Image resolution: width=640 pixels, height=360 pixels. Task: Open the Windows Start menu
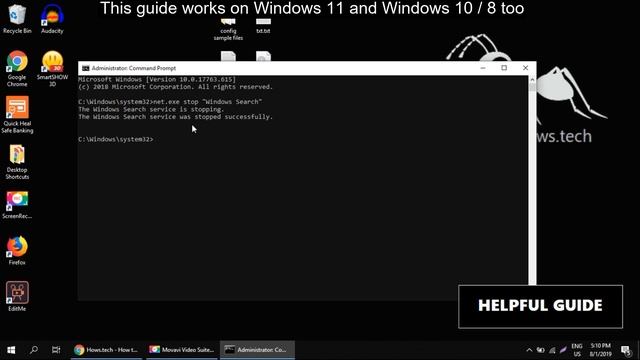11,350
